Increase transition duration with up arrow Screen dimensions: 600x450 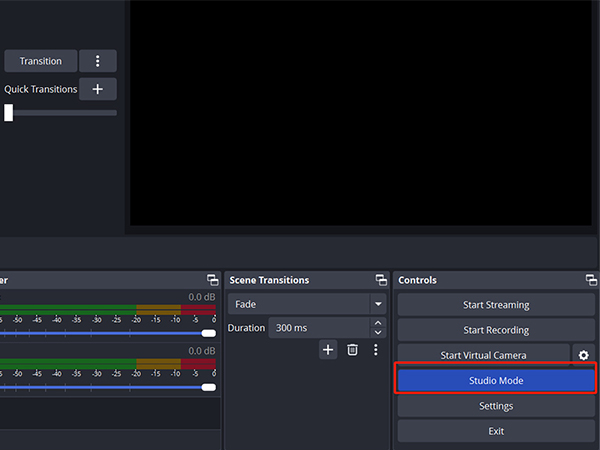[377, 323]
